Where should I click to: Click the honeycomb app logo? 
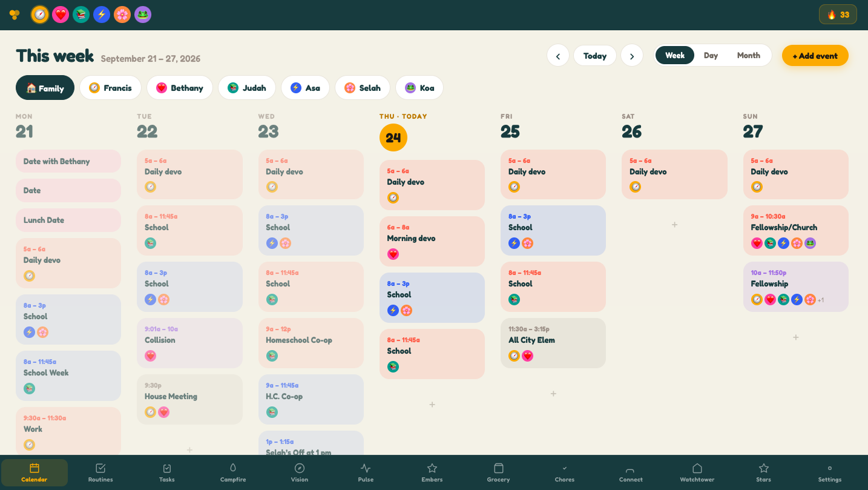[x=15, y=15]
